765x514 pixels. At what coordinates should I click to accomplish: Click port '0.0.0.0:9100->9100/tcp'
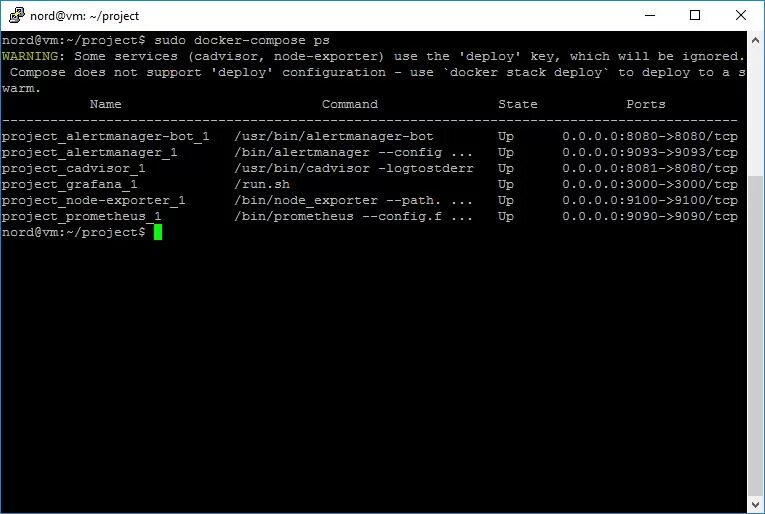point(650,200)
